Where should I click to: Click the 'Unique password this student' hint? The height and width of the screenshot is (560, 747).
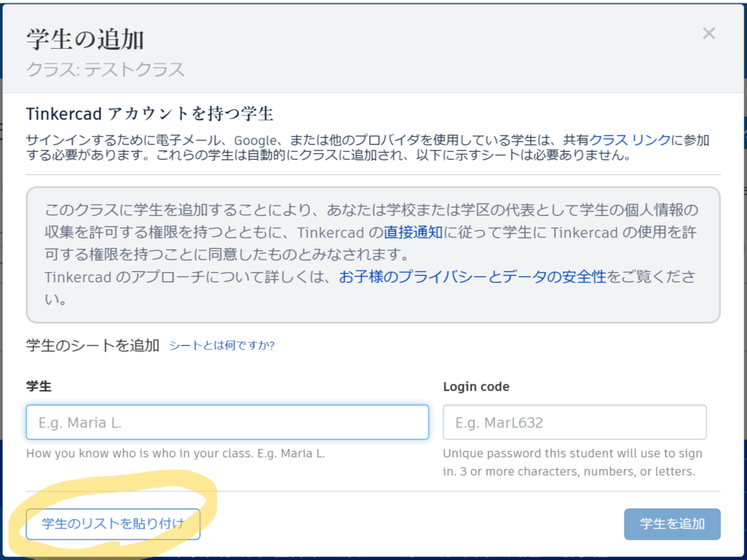coord(573,462)
